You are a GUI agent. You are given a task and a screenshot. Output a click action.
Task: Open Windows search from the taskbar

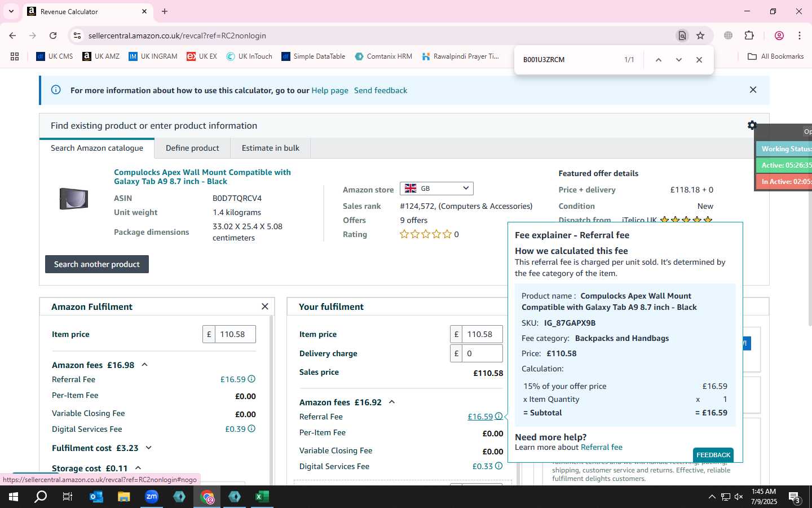[41, 497]
